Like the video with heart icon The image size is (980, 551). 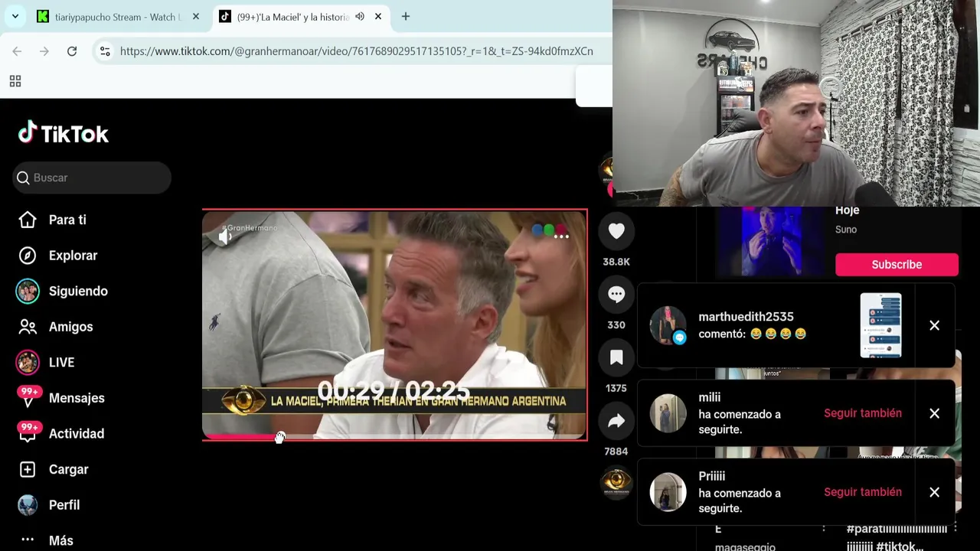click(x=616, y=231)
